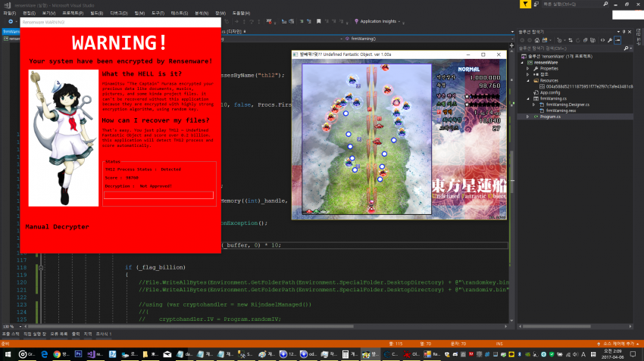Expand the frmWarning.Designer.cs node
Image resolution: width=644 pixels, height=361 pixels.
pyautogui.click(x=534, y=104)
